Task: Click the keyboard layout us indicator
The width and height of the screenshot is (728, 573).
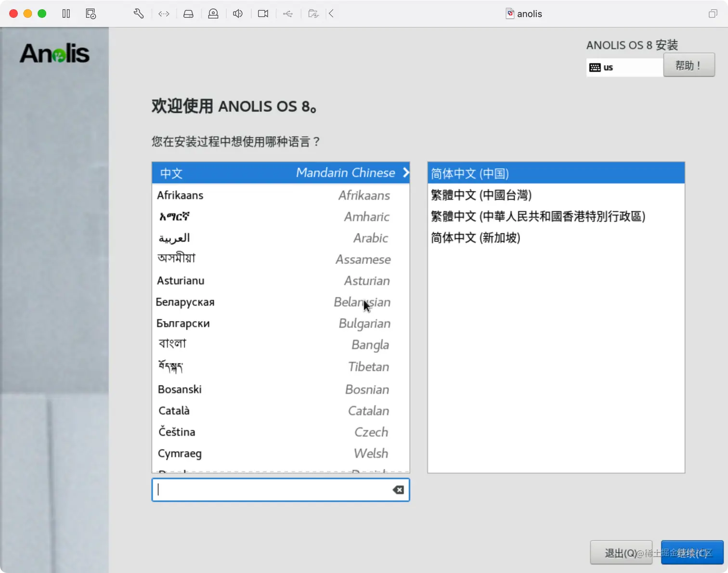Action: pyautogui.click(x=624, y=67)
